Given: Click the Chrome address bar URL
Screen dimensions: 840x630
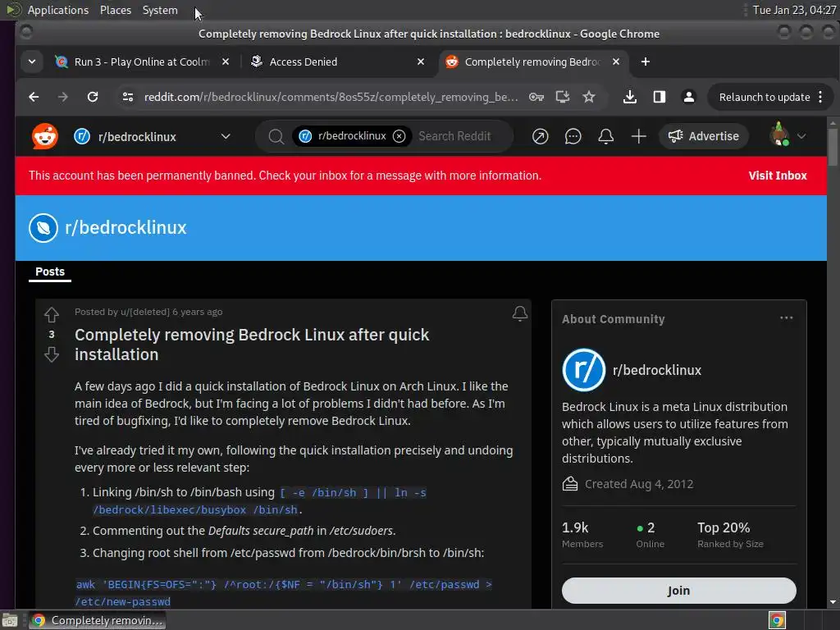Looking at the screenshot, I should (x=331, y=97).
